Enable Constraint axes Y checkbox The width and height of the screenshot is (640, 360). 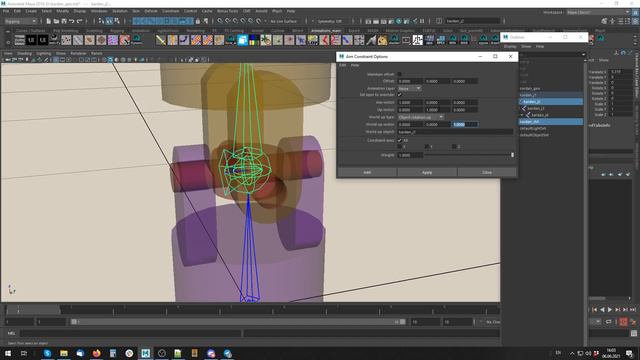pos(427,146)
